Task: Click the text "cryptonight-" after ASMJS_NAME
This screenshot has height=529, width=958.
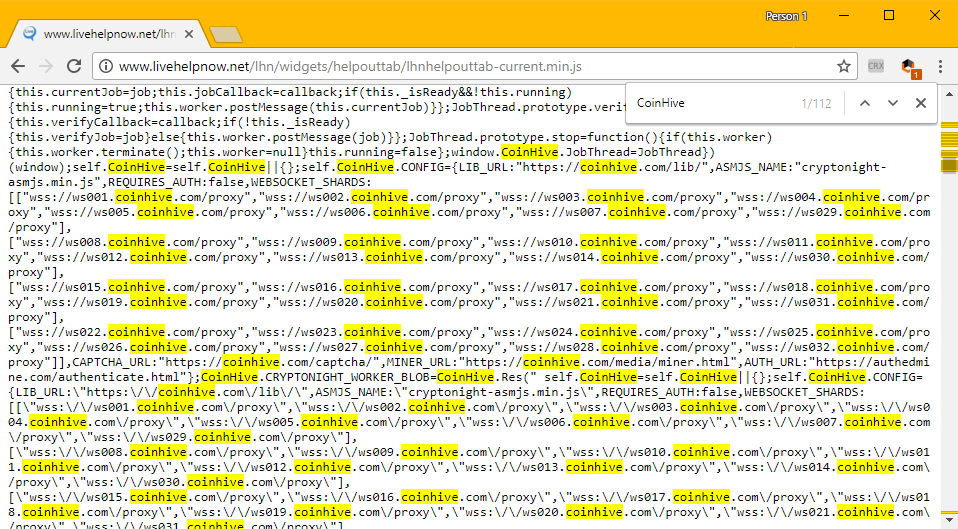Action: [x=843, y=167]
